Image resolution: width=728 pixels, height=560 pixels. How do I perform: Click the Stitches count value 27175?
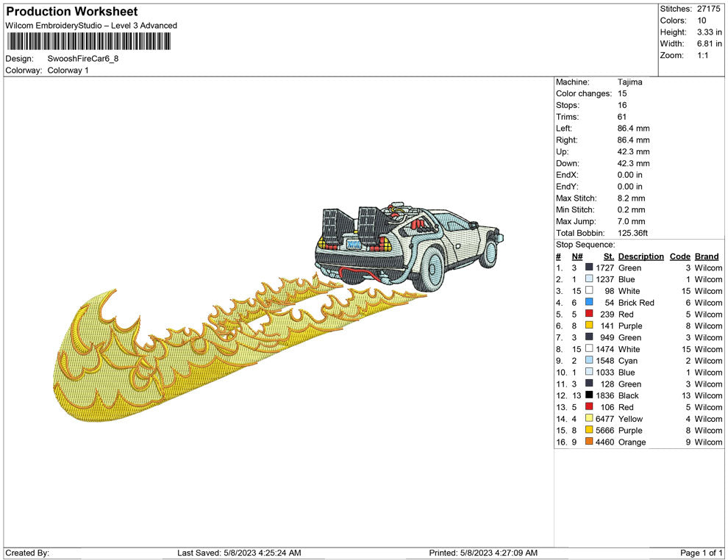pos(709,9)
